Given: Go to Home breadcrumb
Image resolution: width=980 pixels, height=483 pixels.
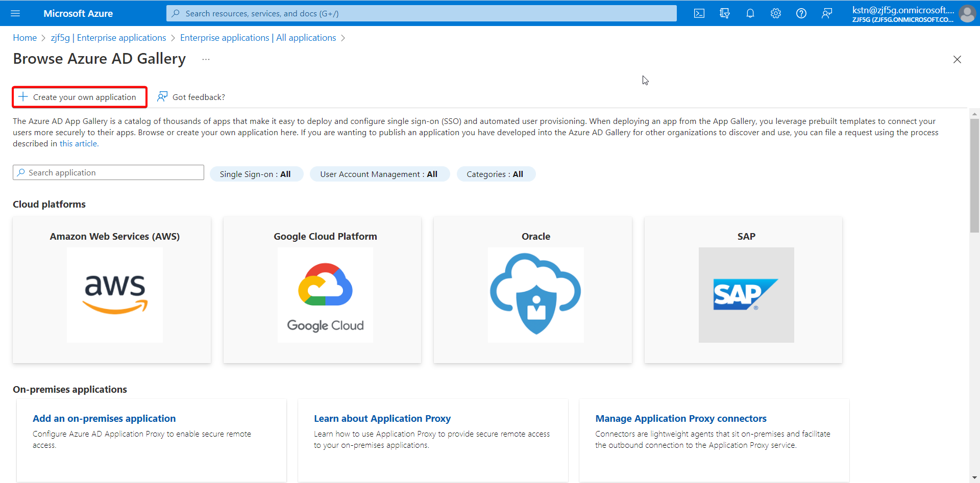Looking at the screenshot, I should point(25,38).
